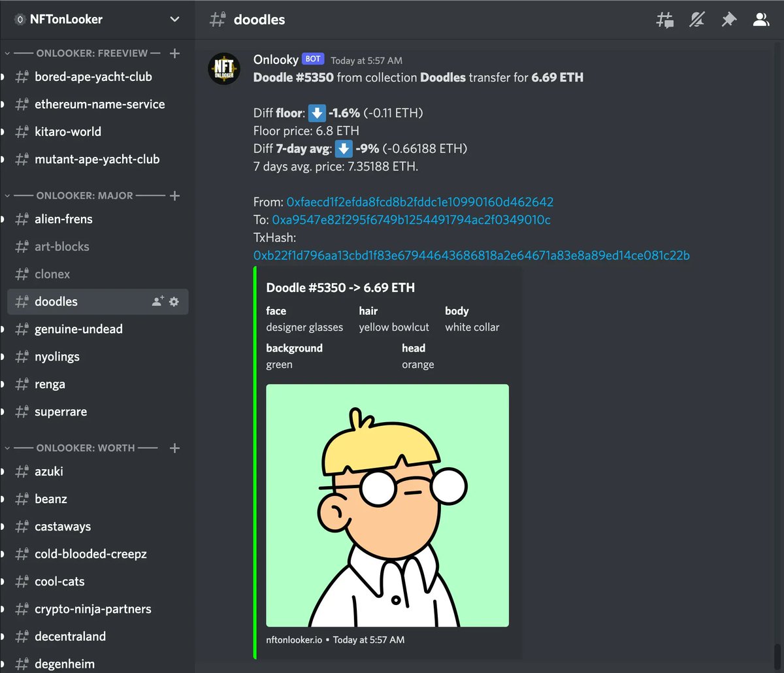Click message timestamp Today at 5:57 AM
The width and height of the screenshot is (784, 673).
tap(367, 61)
